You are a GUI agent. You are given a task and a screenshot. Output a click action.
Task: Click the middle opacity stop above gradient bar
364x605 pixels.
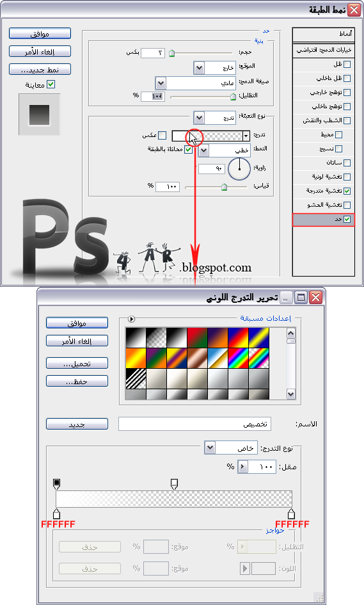tap(174, 484)
